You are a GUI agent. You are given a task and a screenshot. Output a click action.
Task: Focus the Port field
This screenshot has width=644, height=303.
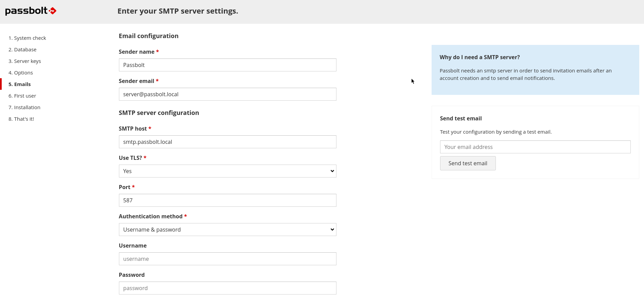click(x=227, y=200)
